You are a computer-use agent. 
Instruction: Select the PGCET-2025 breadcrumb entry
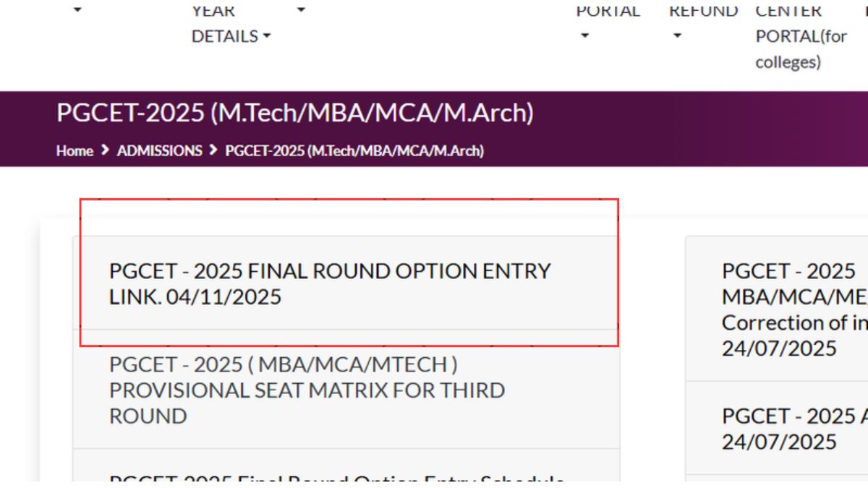pos(354,151)
